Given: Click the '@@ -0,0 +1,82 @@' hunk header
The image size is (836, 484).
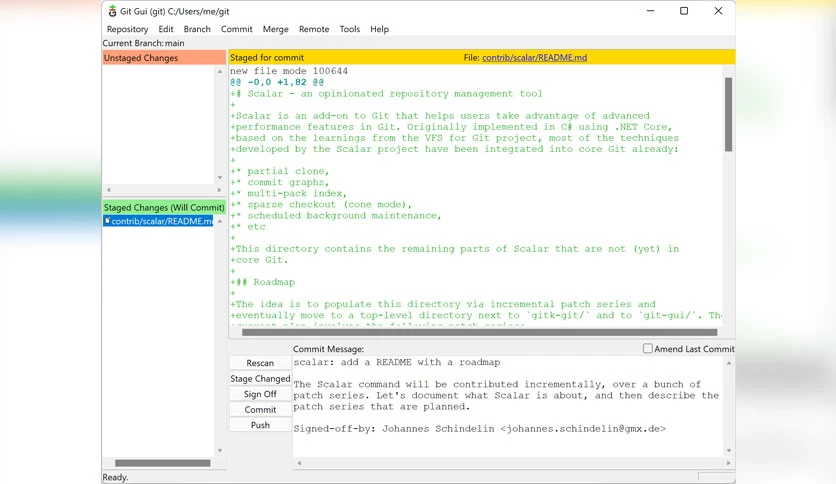Looking at the screenshot, I should point(277,82).
